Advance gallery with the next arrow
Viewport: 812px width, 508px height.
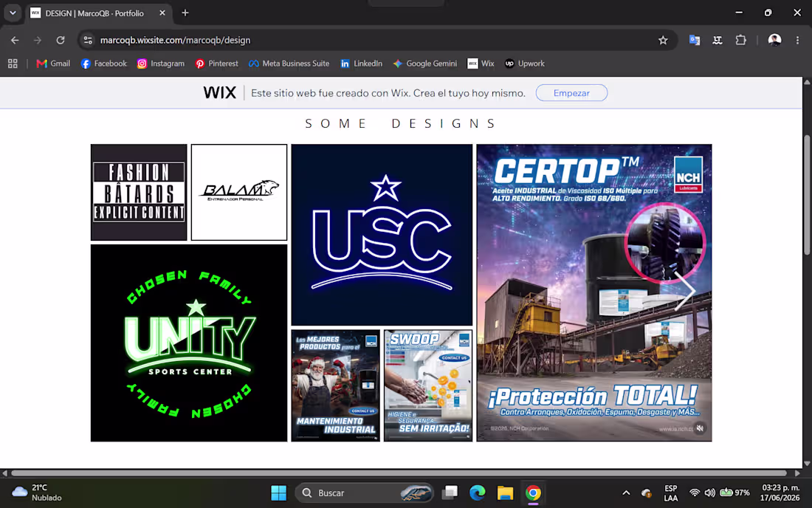pos(686,292)
